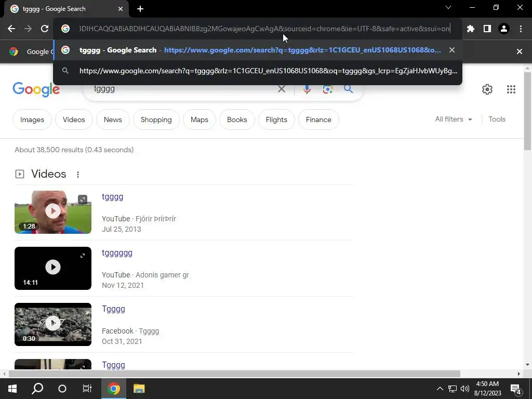Screen dimensions: 532x399
Task: Switch to the Shopping filter
Action: point(156,119)
